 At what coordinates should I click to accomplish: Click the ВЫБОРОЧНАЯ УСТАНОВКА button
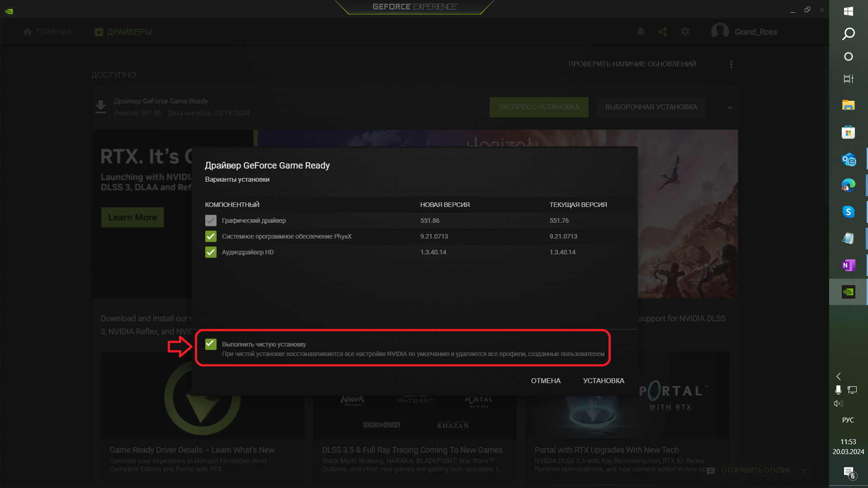click(651, 107)
